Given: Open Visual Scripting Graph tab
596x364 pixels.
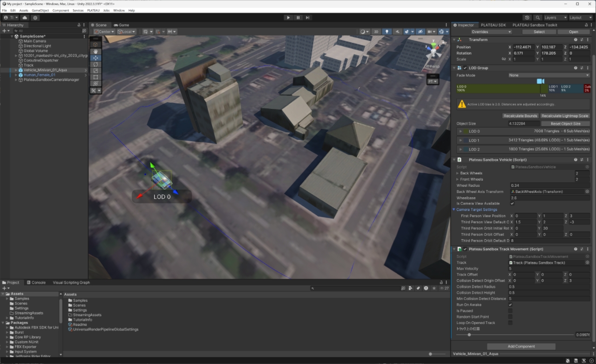Looking at the screenshot, I should pos(71,283).
